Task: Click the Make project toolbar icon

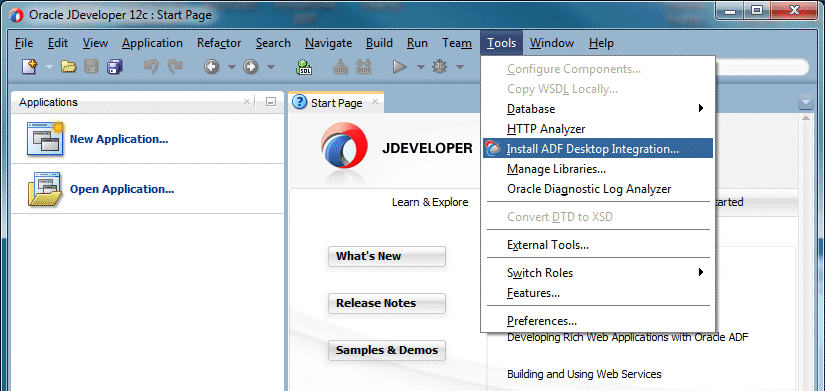Action: [340, 67]
